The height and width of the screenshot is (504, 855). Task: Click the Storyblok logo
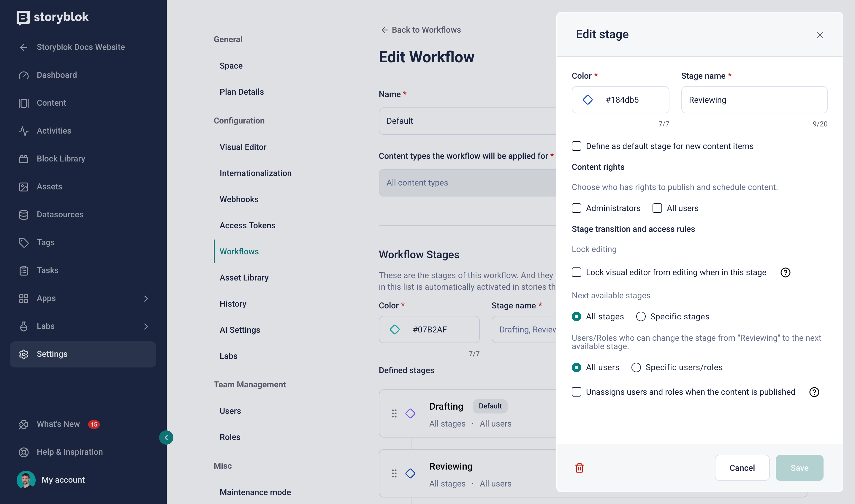click(x=53, y=17)
